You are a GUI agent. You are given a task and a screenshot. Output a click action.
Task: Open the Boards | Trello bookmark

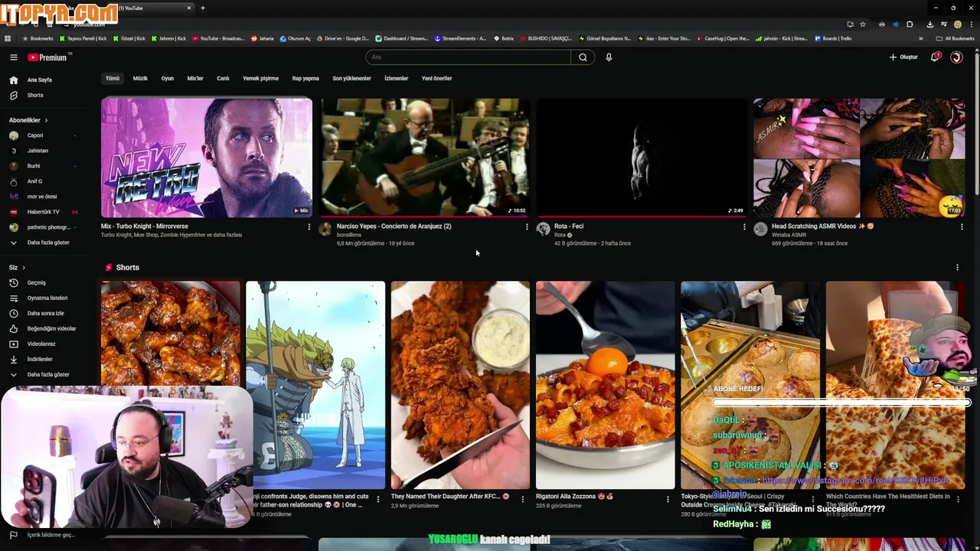tap(834, 38)
